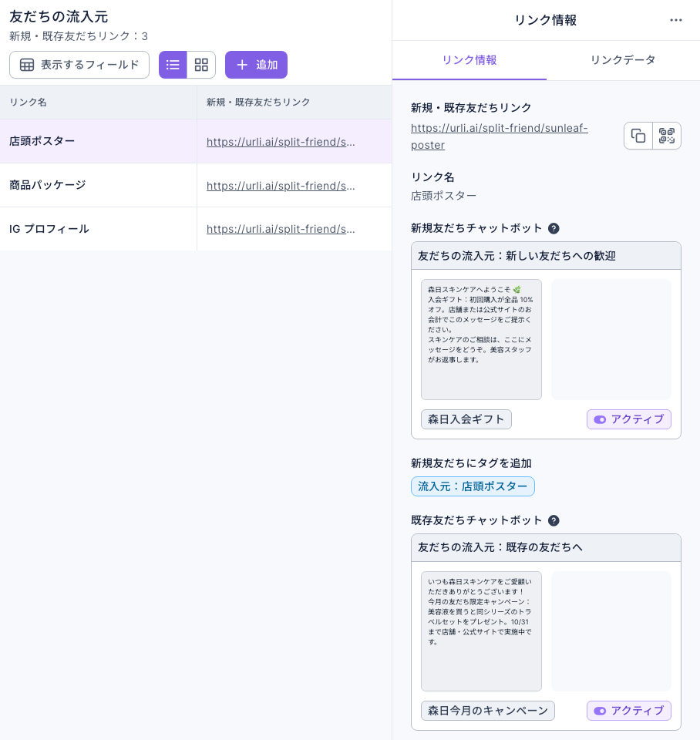Toggle アクティブ on 森日入会ギフト chatbot
Image resolution: width=700 pixels, height=740 pixels.
click(629, 419)
